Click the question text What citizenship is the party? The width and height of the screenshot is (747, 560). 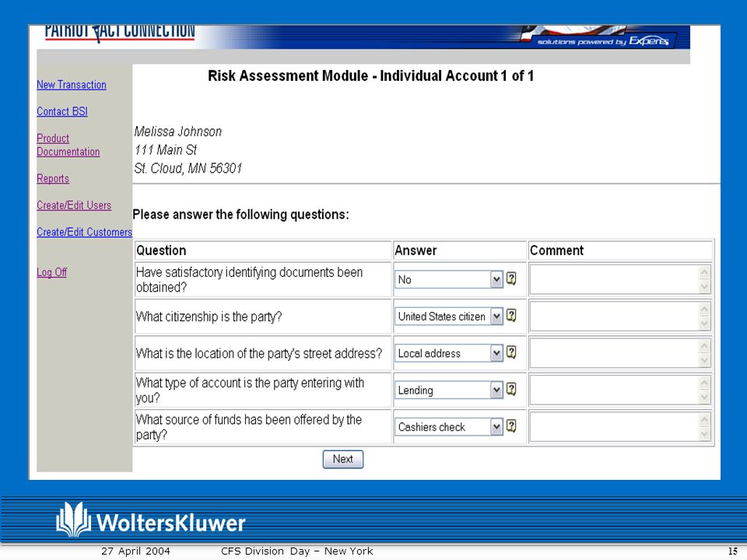209,317
